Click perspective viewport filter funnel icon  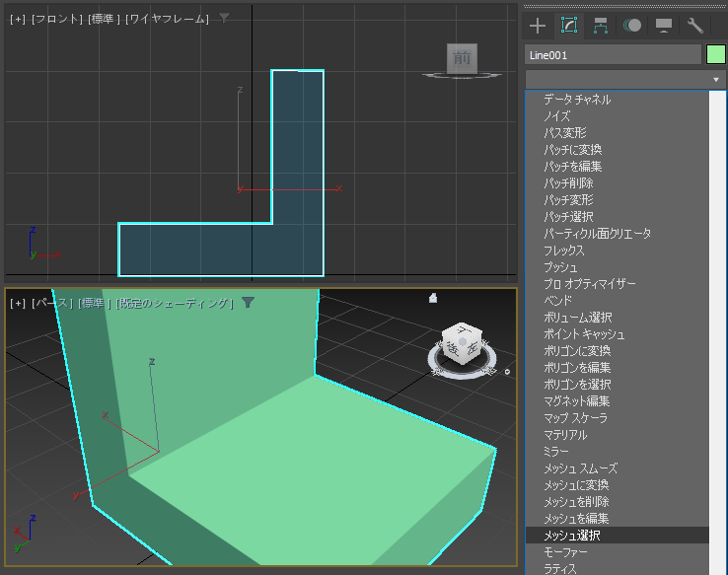[x=248, y=303]
